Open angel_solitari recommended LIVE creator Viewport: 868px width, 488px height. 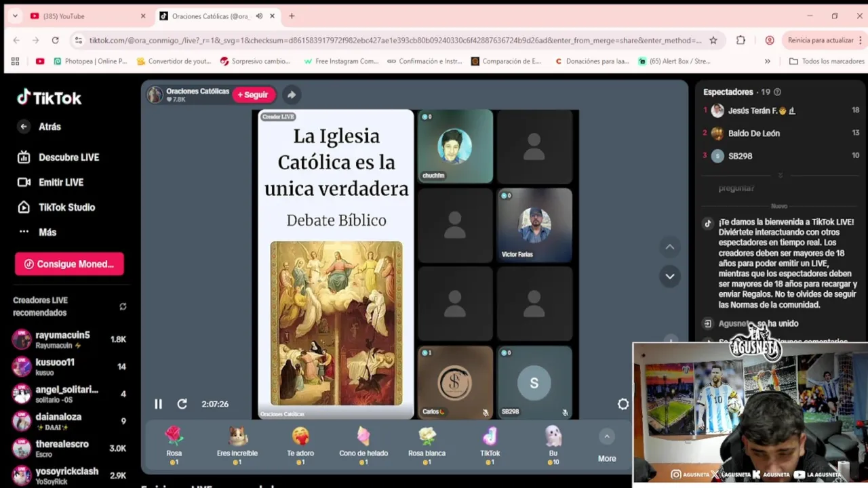coord(69,394)
